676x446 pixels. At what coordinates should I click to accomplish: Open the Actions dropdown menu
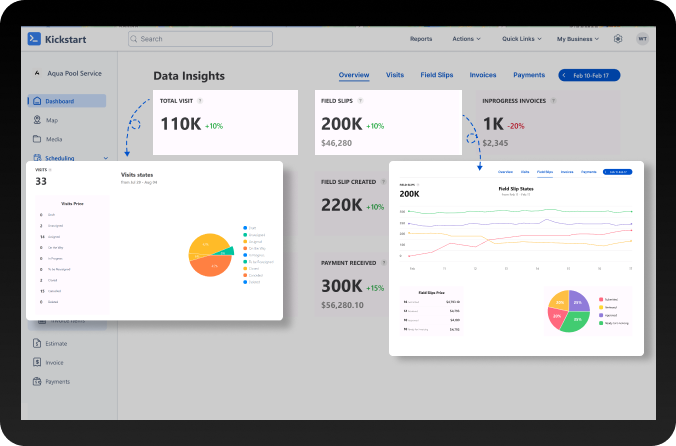466,39
